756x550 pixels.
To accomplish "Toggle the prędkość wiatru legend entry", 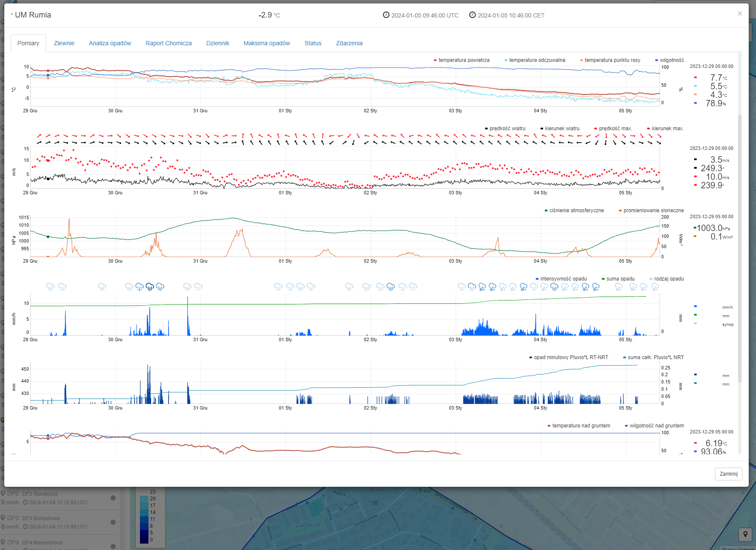I will tap(507, 129).
